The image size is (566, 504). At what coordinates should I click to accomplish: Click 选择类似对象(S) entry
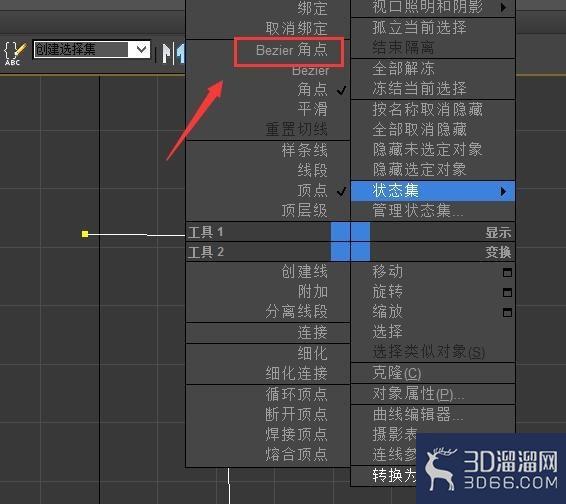[428, 352]
